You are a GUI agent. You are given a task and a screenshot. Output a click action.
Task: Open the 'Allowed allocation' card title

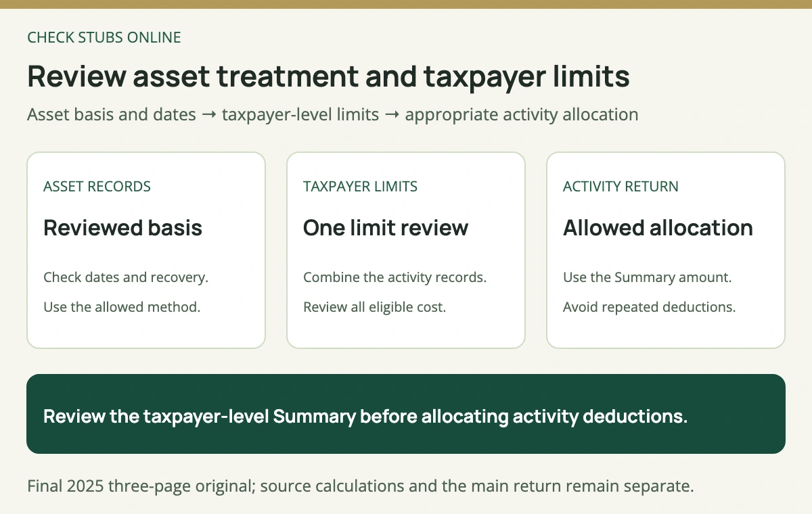(x=658, y=228)
